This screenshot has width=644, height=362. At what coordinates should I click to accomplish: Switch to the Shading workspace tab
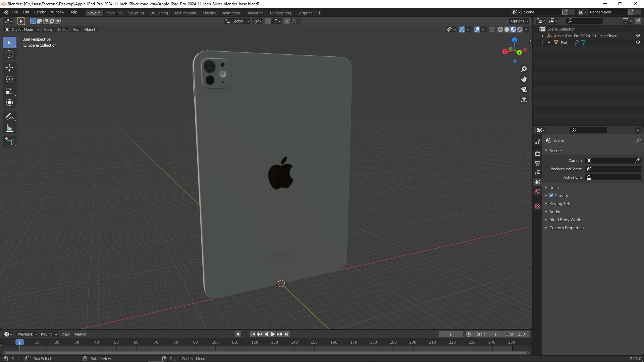[x=209, y=13]
